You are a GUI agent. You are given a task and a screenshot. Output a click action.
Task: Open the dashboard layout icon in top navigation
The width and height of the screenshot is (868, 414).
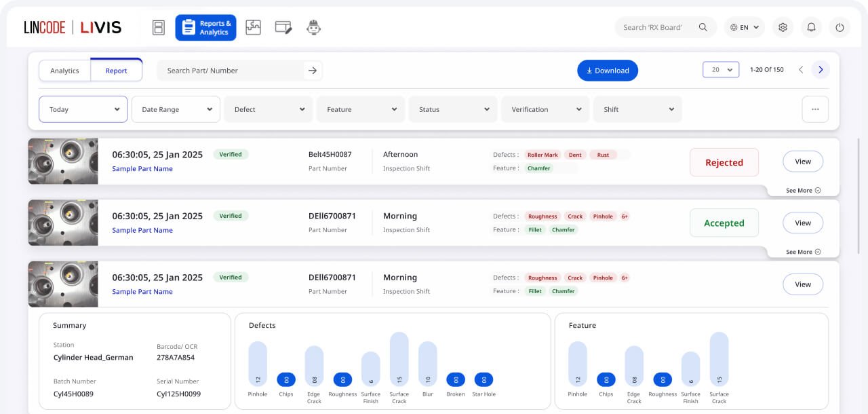click(x=159, y=28)
